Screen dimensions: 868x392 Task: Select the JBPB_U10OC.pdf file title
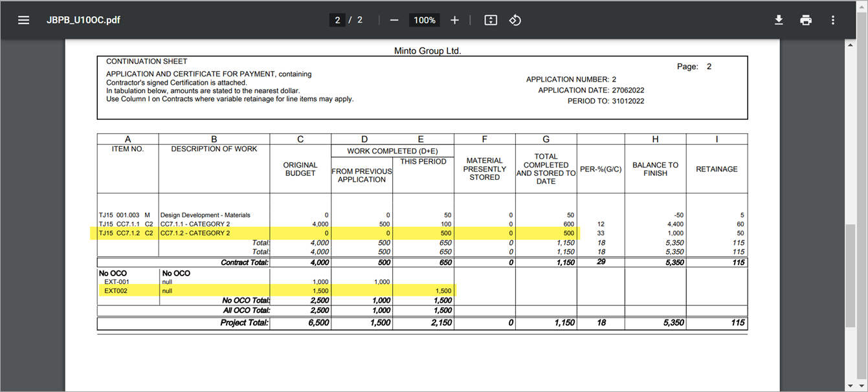[83, 20]
